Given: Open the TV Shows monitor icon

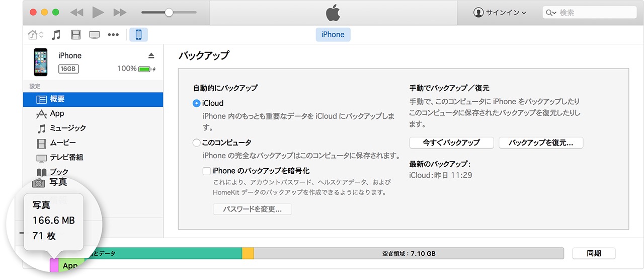Looking at the screenshot, I should pos(94,35).
